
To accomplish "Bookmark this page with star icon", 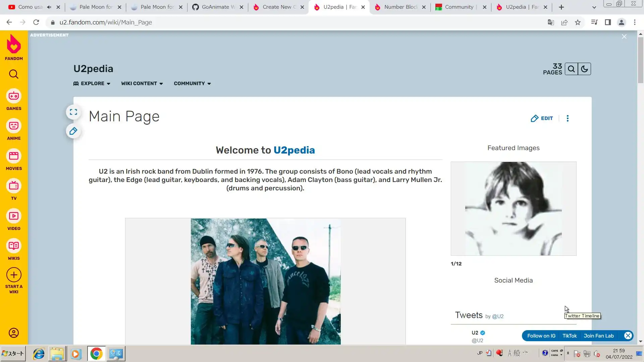I will (x=578, y=22).
